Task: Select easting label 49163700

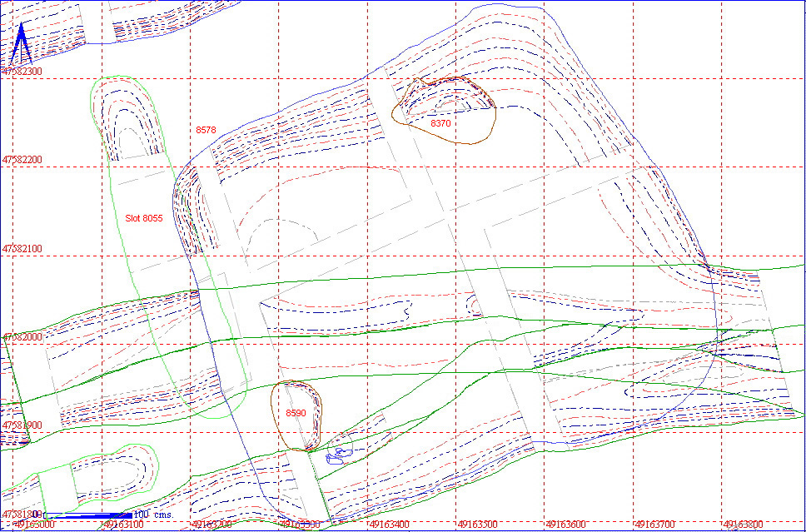Action: [654, 525]
